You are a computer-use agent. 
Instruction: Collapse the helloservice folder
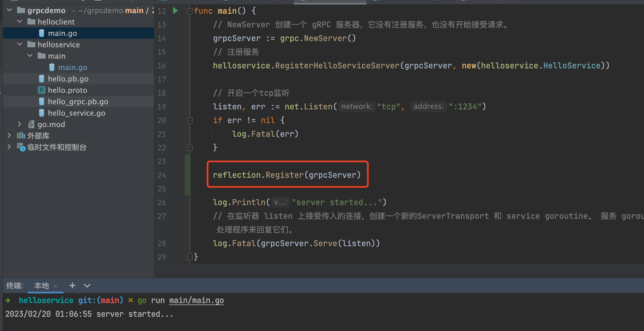pos(19,44)
